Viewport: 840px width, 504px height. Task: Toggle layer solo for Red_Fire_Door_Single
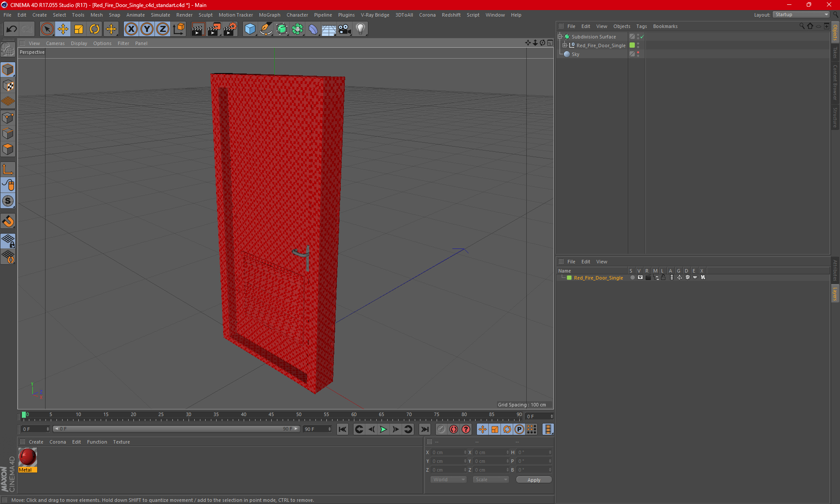point(632,277)
